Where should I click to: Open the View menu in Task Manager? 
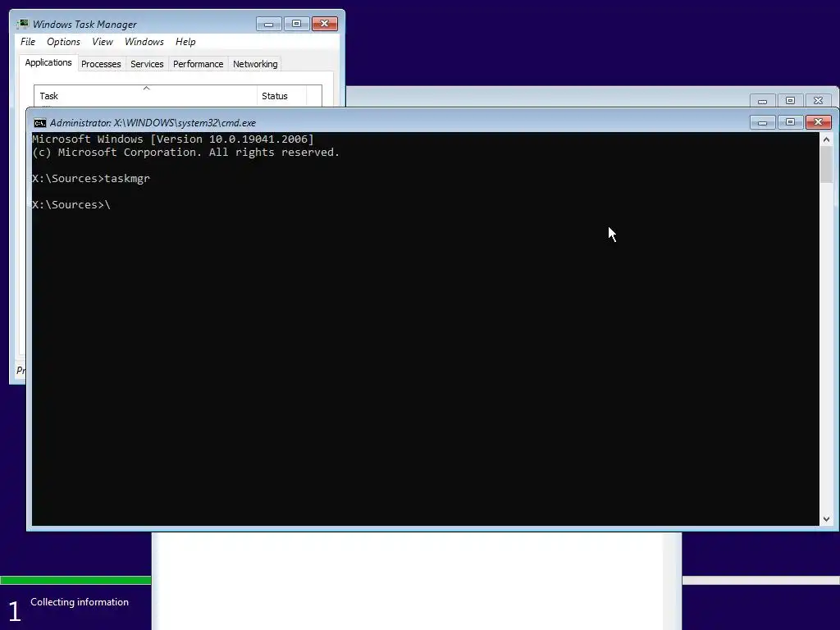[103, 42]
